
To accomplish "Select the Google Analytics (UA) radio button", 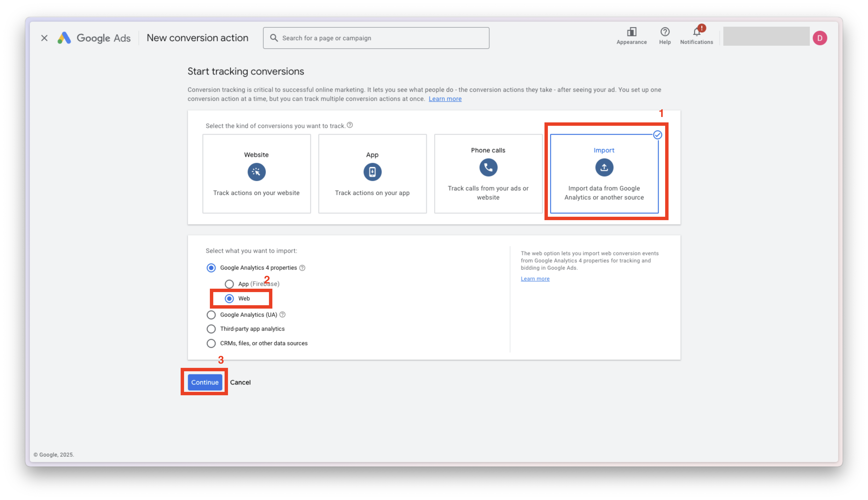I will (x=211, y=315).
